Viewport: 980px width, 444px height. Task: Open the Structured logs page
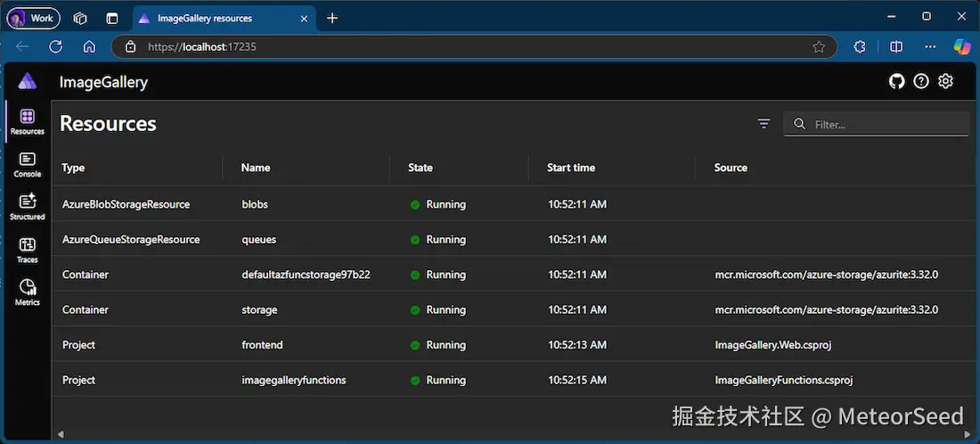[x=28, y=208]
